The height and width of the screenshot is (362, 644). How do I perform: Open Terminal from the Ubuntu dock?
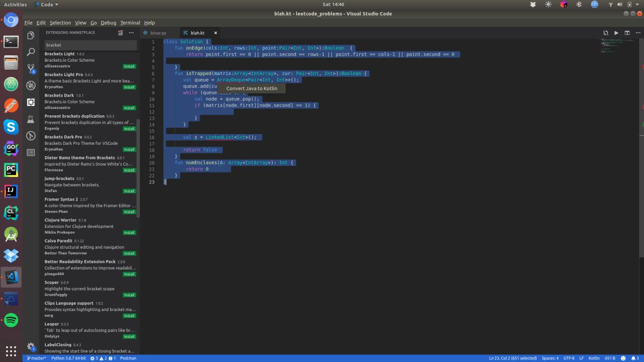(11, 41)
